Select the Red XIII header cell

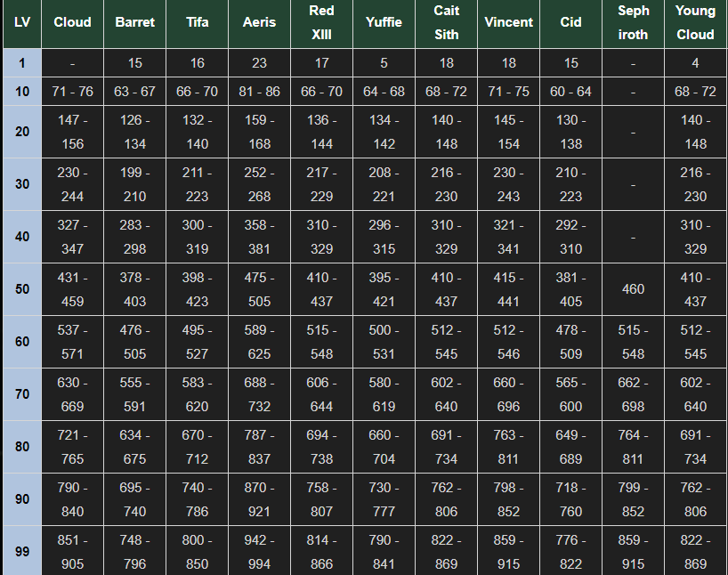[x=322, y=22]
